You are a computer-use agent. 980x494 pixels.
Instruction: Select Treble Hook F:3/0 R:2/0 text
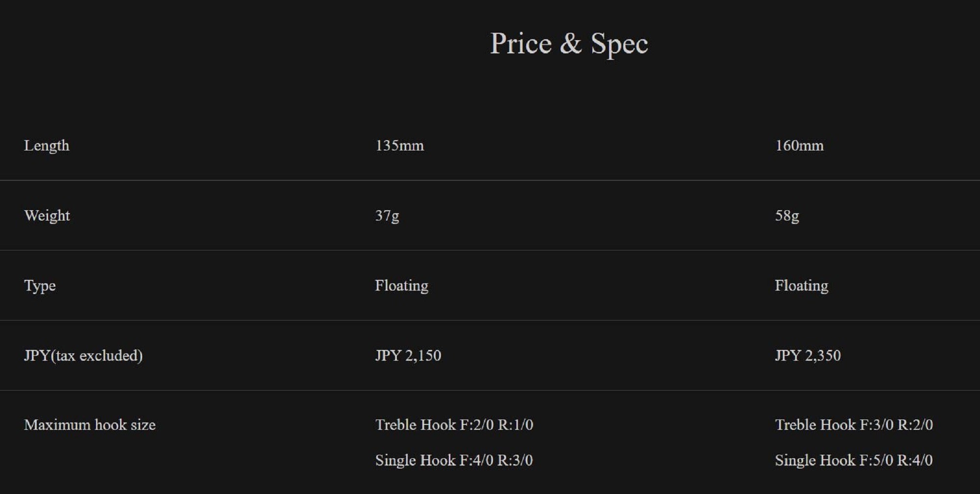(x=854, y=425)
